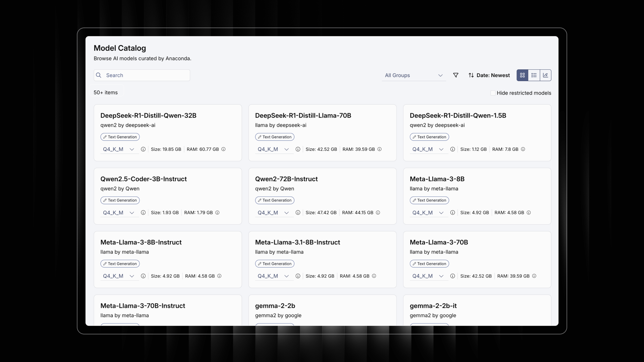Open the Meta-Llama-3-8B model title
This screenshot has width=644, height=362.
[x=437, y=179]
